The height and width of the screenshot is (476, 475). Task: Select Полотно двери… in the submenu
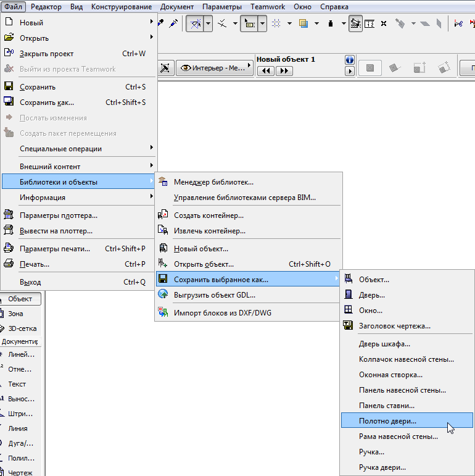(407, 421)
